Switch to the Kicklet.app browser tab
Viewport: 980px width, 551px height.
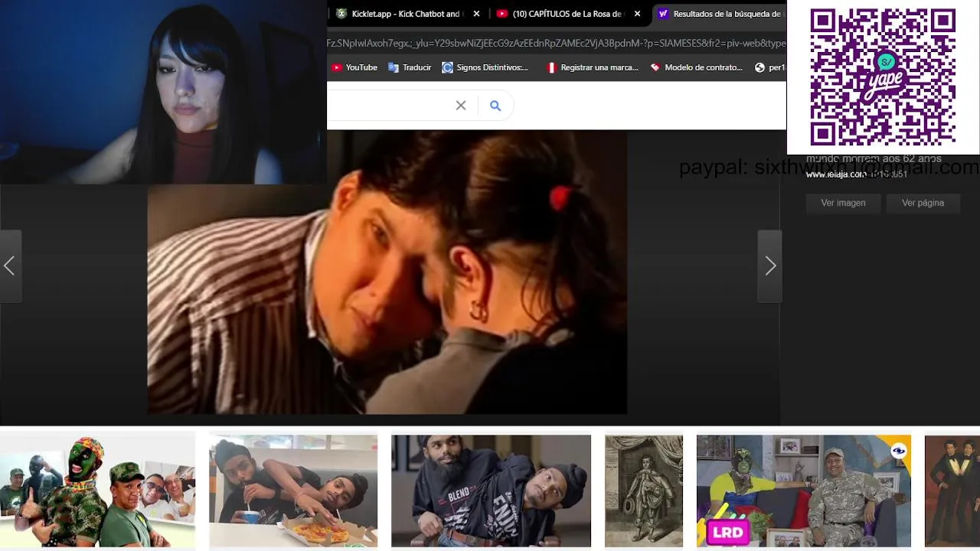click(407, 14)
